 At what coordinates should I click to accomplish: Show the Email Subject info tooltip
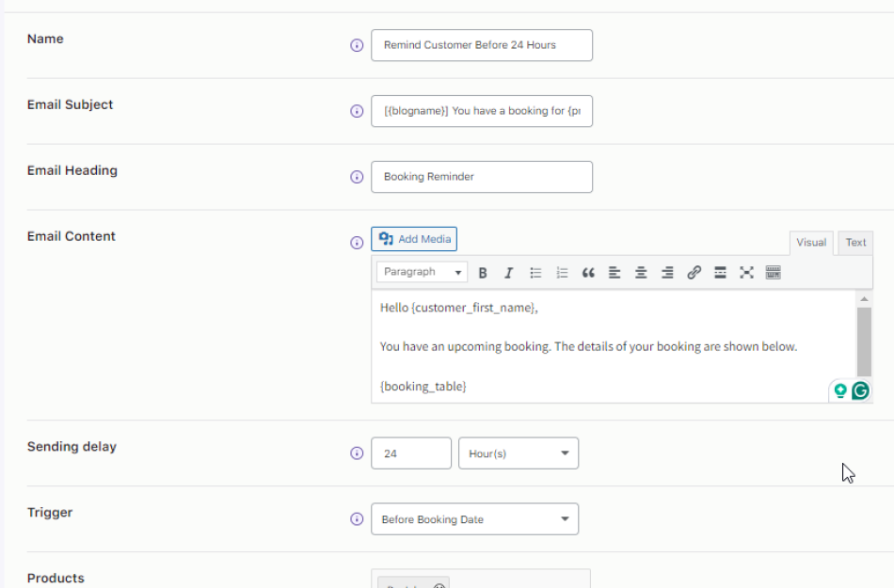[357, 110]
